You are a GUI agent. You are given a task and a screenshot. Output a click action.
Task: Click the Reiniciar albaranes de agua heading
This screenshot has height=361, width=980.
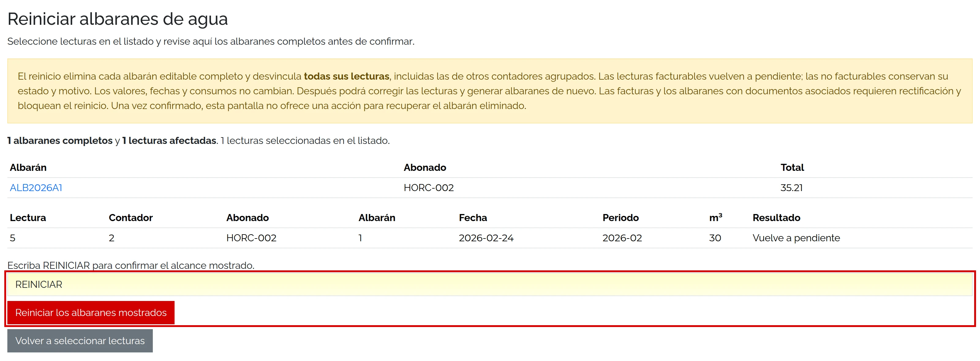click(118, 19)
